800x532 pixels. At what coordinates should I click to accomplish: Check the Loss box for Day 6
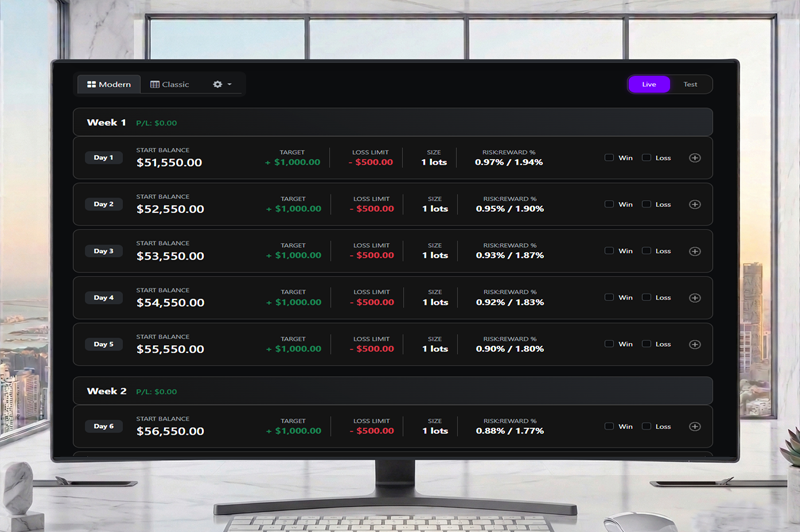(646, 426)
